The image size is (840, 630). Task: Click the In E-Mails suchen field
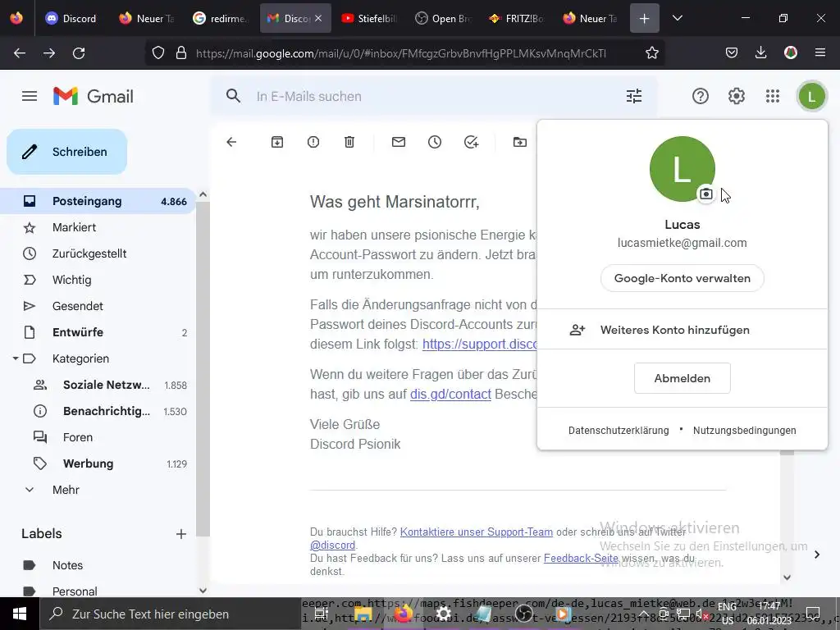point(434,97)
